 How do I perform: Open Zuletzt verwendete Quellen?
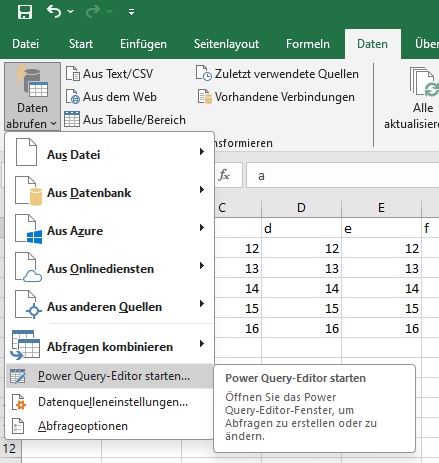tap(287, 74)
